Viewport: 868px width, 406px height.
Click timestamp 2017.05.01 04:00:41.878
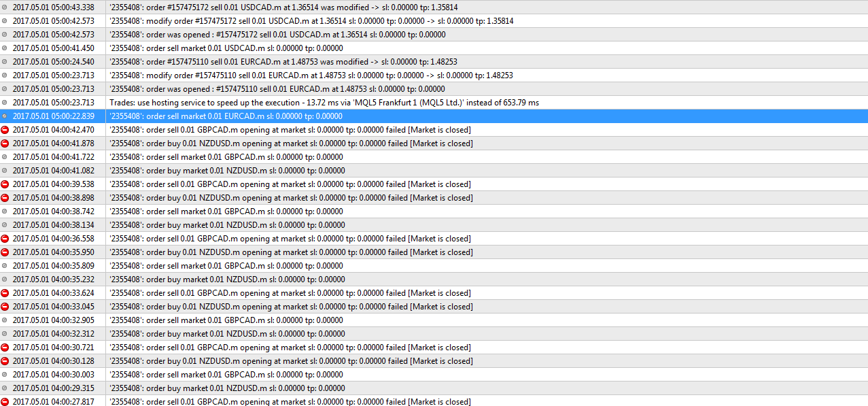tap(54, 143)
